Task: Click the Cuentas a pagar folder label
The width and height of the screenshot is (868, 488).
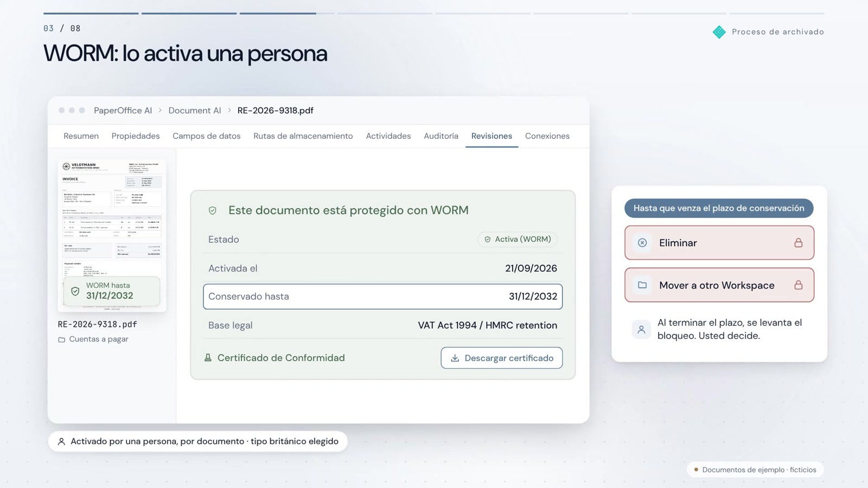Action: [99, 339]
